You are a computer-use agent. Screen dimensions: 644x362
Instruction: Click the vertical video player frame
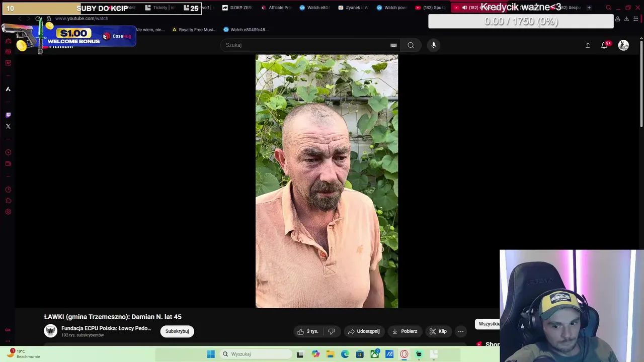(x=327, y=181)
